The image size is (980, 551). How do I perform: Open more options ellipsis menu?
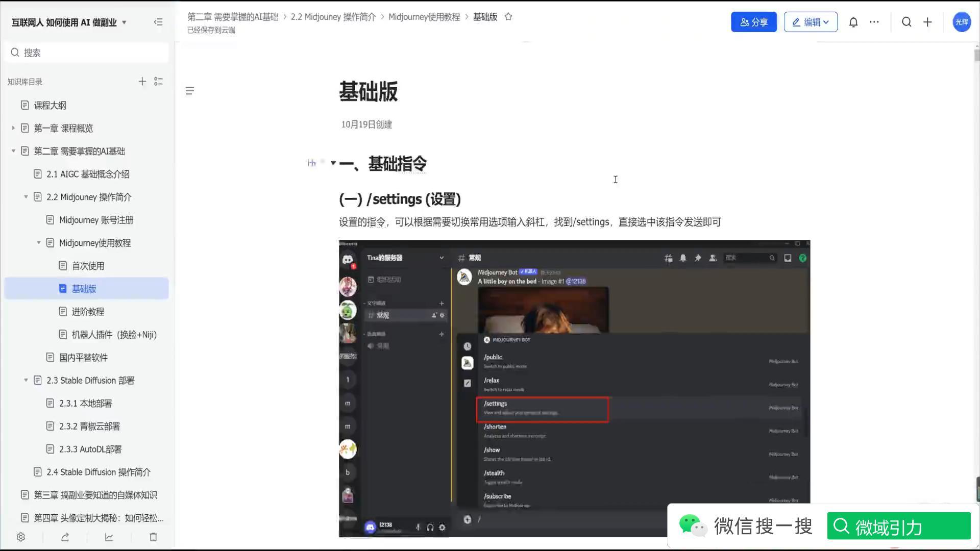874,22
